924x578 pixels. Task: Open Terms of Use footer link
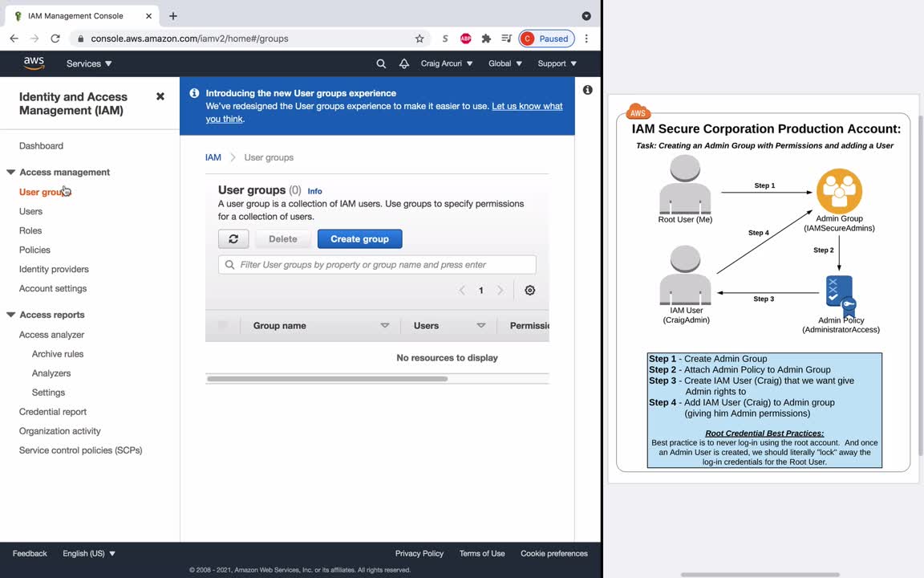pos(482,553)
